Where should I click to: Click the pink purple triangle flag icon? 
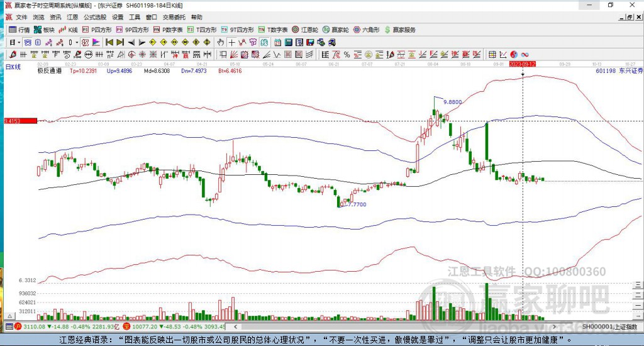tap(96, 42)
